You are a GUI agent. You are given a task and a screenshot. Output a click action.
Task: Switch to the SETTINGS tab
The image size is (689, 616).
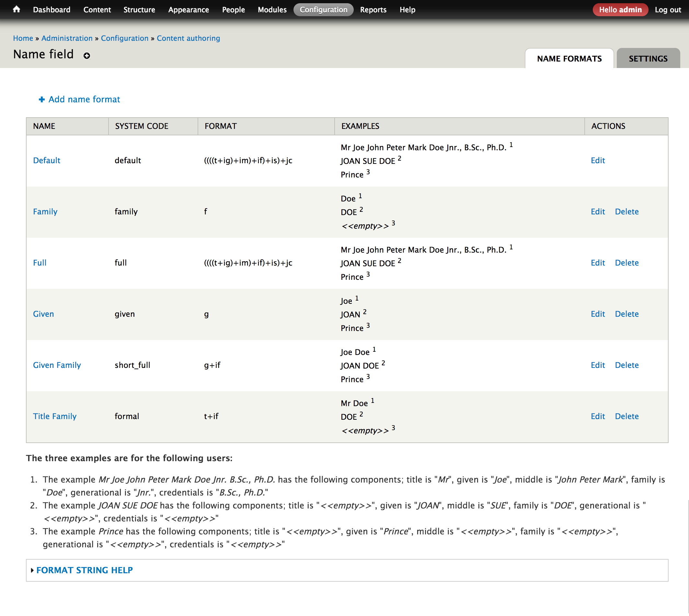pyautogui.click(x=648, y=58)
